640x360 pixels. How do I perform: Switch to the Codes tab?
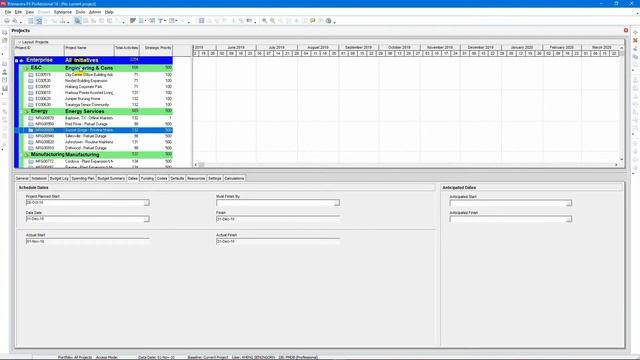[x=162, y=178]
